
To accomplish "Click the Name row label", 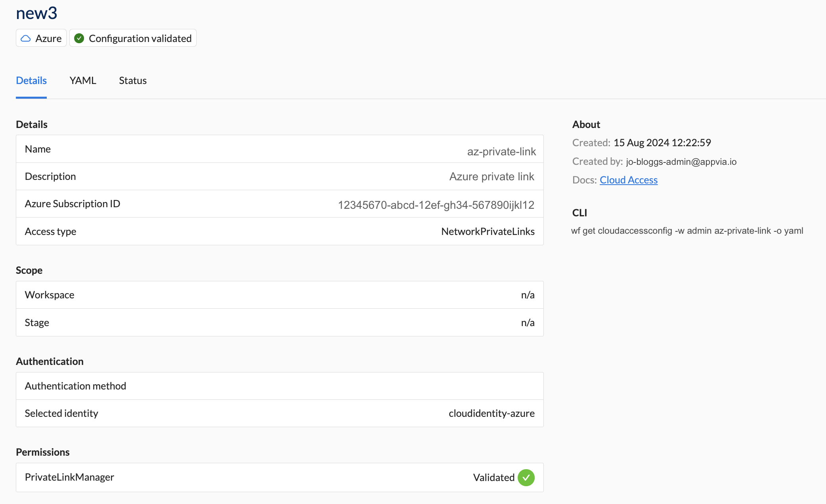I will click(x=38, y=149).
